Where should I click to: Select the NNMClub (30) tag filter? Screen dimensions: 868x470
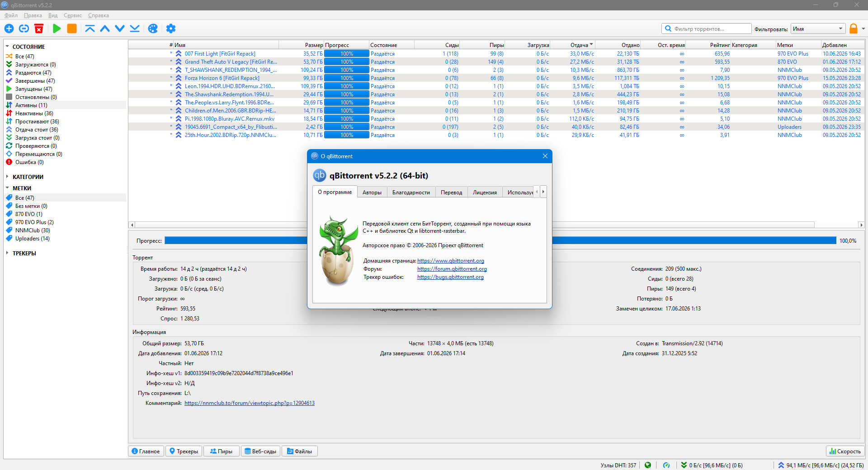pos(33,230)
